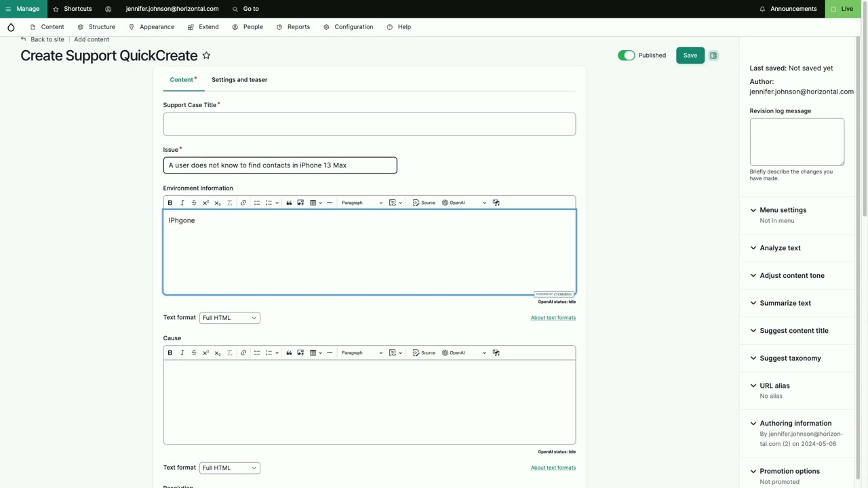
Task: Open Paragraph heading dropdown in Cause editor
Action: [361, 352]
